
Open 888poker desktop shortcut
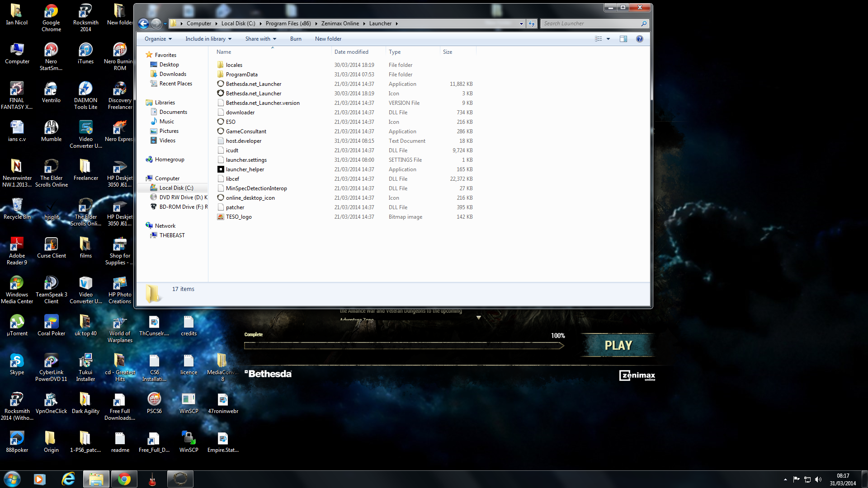point(17,442)
